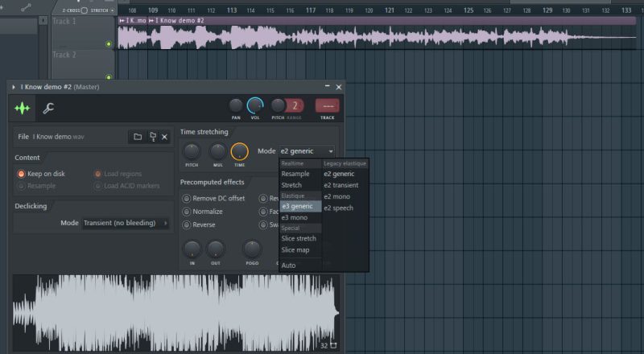This screenshot has width=644, height=354.
Task: Choose 'e2 transient' from the mode menu
Action: point(345,185)
